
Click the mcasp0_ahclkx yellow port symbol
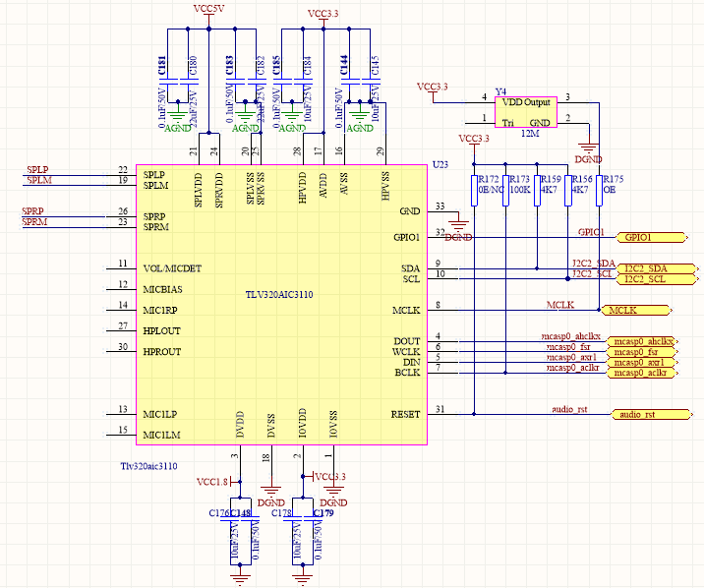[642, 341]
